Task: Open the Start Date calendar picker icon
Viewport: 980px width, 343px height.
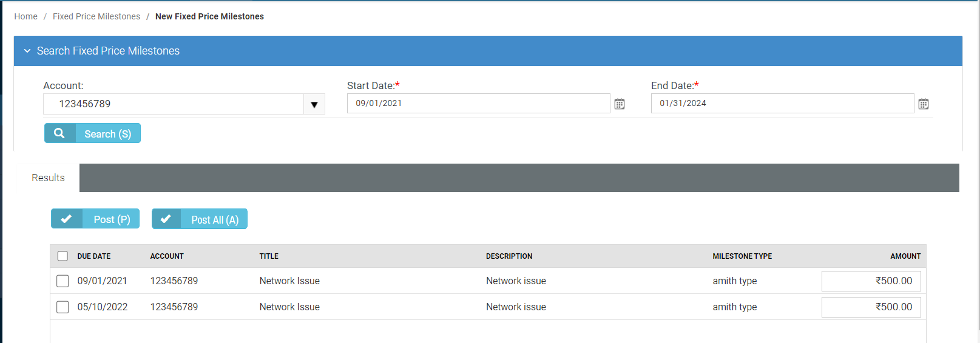Action: [x=619, y=104]
